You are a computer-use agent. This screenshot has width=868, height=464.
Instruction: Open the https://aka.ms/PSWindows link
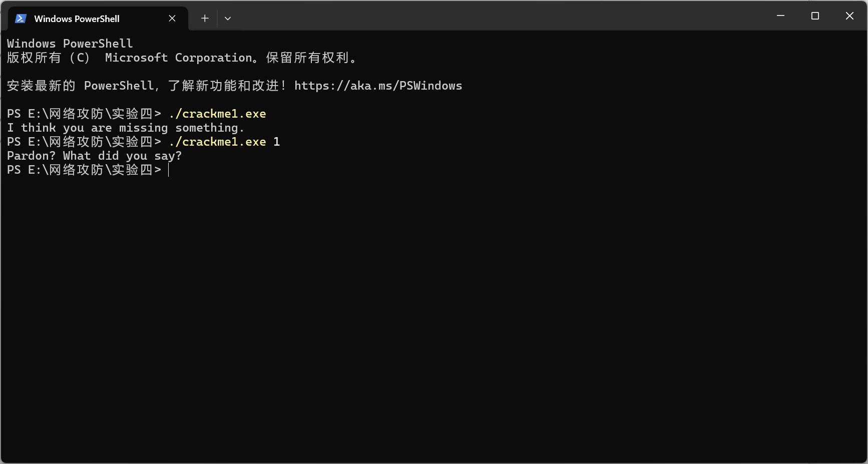click(378, 86)
